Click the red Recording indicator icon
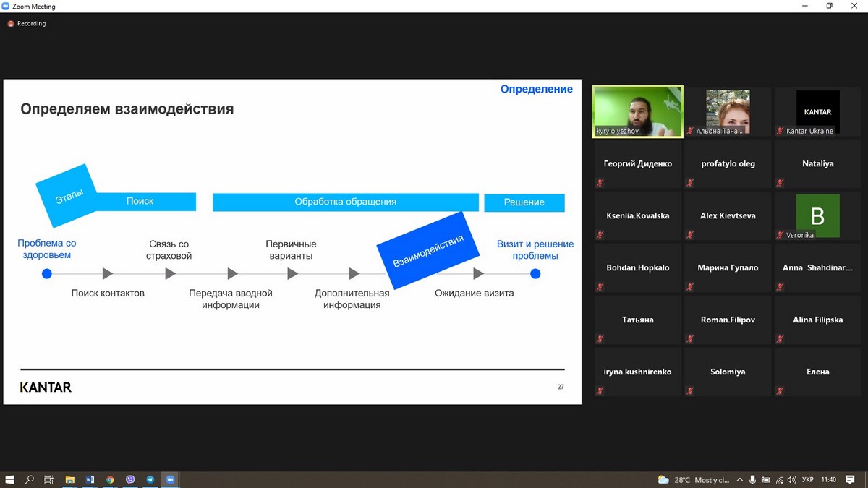This screenshot has width=868, height=488. click(x=11, y=24)
